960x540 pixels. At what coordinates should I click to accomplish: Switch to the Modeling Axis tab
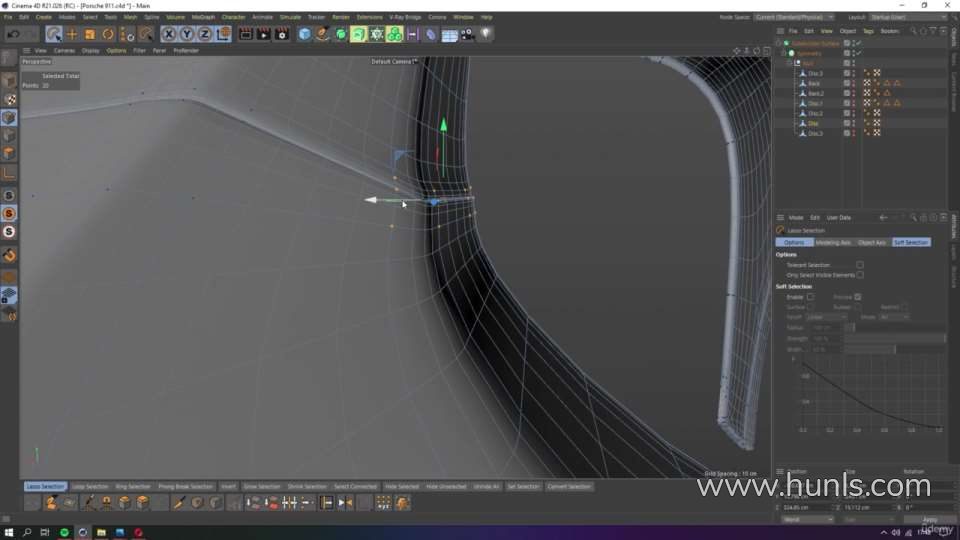point(833,242)
